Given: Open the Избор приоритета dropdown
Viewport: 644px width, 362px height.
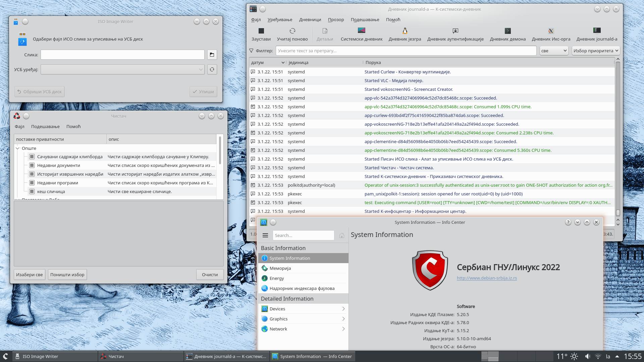Looking at the screenshot, I should [595, 51].
